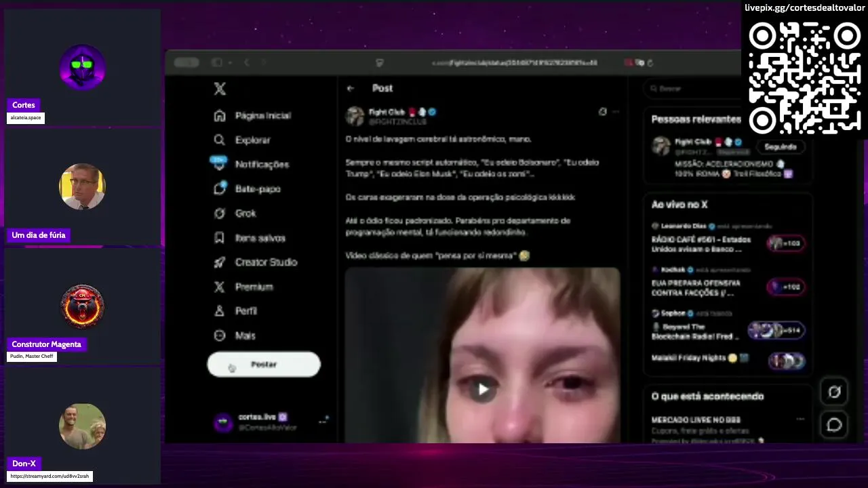Viewport: 868px width, 488px height.
Task: Open Notificações bell icon with badge
Action: pos(218,163)
